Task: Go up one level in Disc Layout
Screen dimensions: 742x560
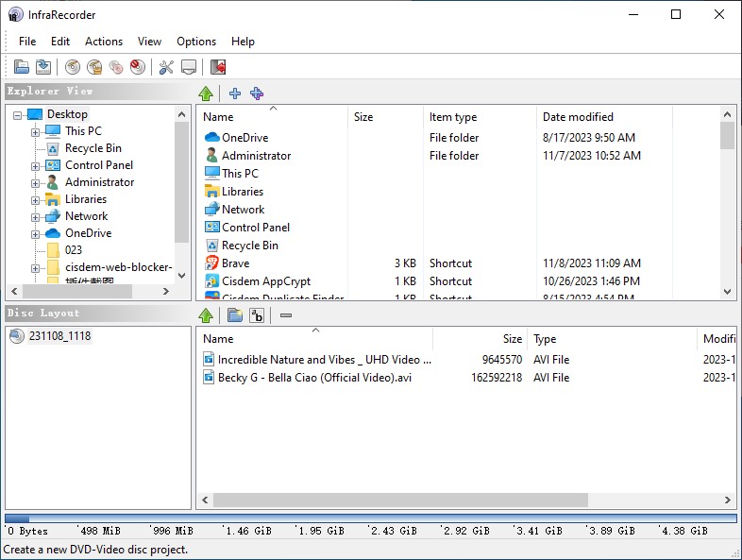Action: (206, 315)
